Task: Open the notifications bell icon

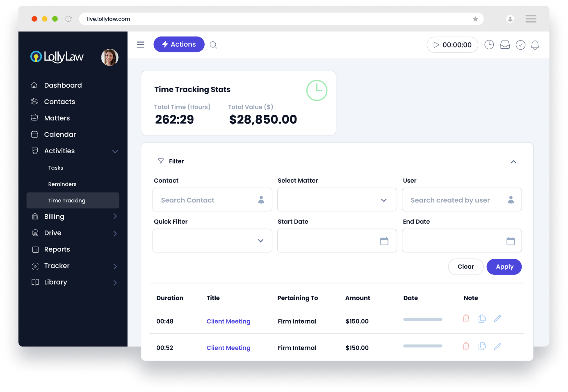Action: click(535, 45)
